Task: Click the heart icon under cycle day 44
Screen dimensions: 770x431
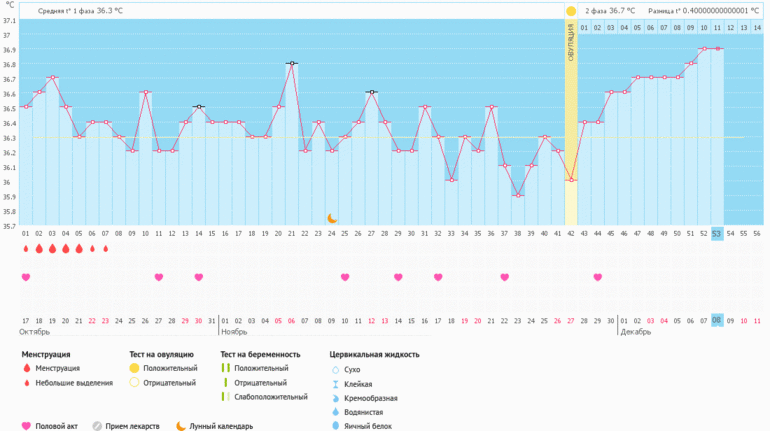Action: point(597,277)
